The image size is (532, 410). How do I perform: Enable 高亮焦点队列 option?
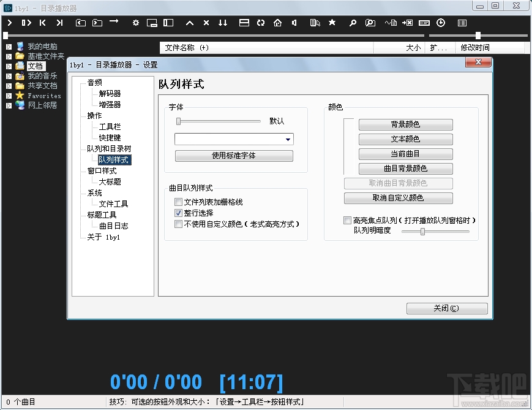coord(347,221)
